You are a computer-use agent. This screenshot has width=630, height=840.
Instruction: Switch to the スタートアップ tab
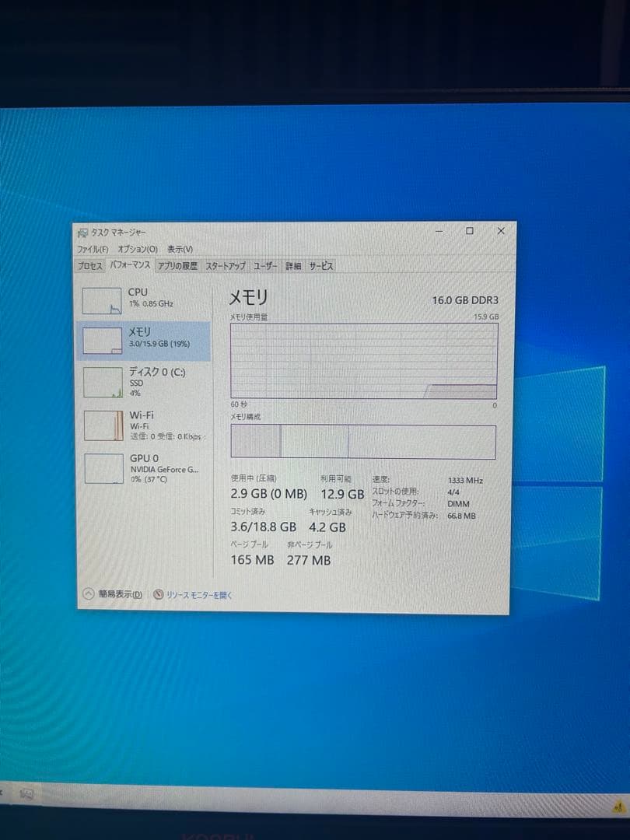click(x=225, y=266)
